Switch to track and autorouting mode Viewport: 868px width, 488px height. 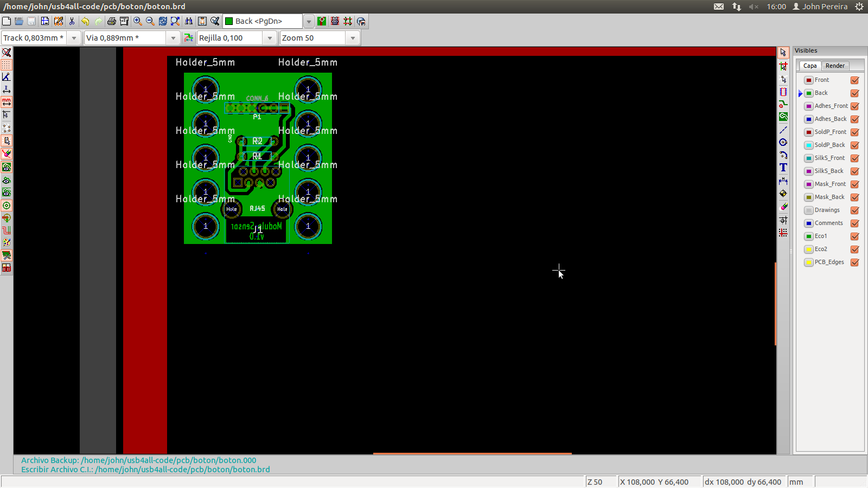[348, 21]
